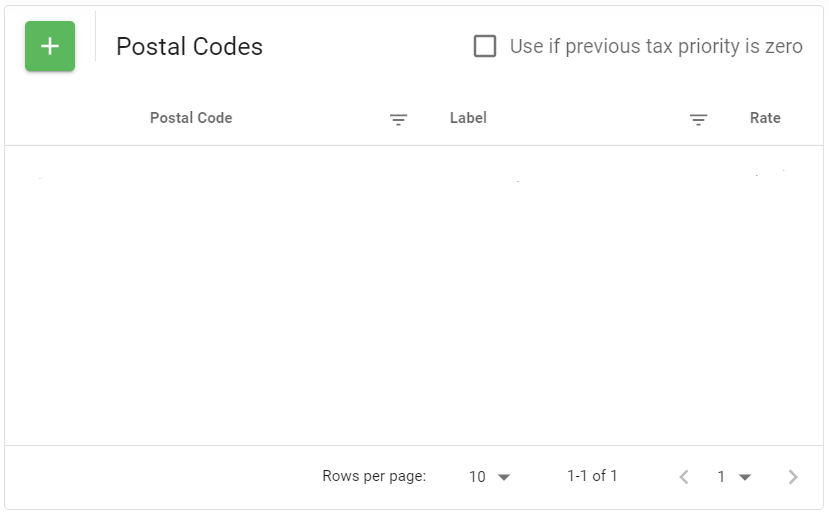The image size is (829, 515).
Task: Open the page number 1 selector
Action: (721, 476)
